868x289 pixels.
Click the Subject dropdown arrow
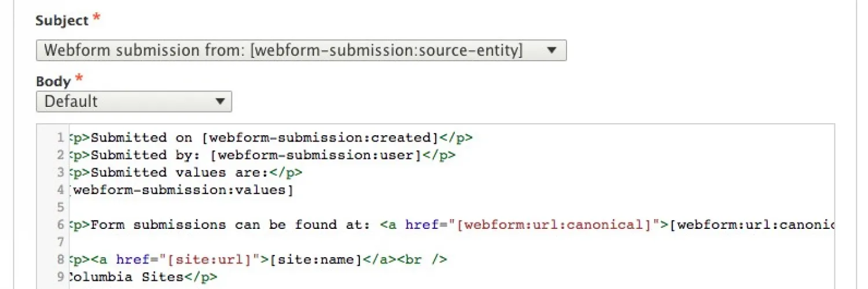[x=551, y=50]
